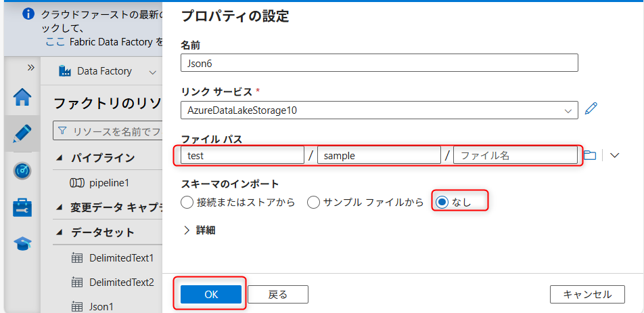Click DelimitedText2 dataset table icon
The height and width of the screenshot is (313, 644).
(x=77, y=282)
